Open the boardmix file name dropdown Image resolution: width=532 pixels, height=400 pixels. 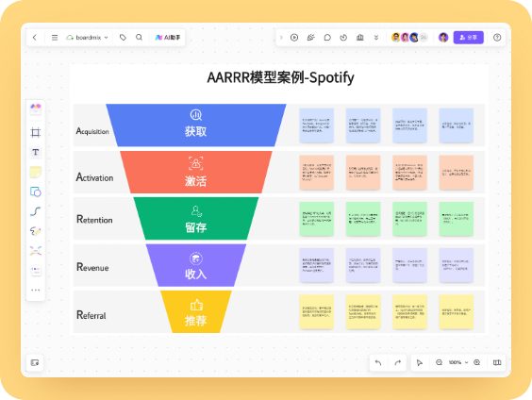tap(88, 38)
